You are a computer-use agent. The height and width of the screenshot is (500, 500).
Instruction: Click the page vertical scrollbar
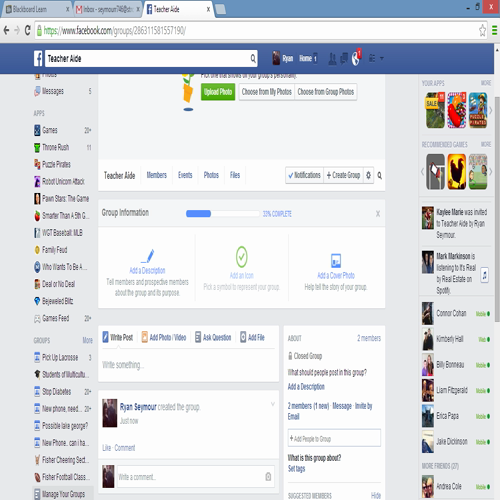coord(497,209)
